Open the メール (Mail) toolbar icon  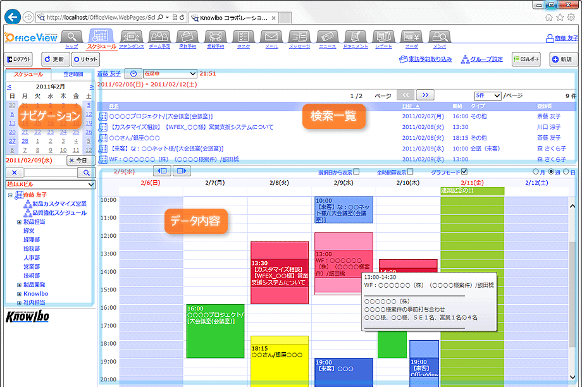(x=271, y=37)
